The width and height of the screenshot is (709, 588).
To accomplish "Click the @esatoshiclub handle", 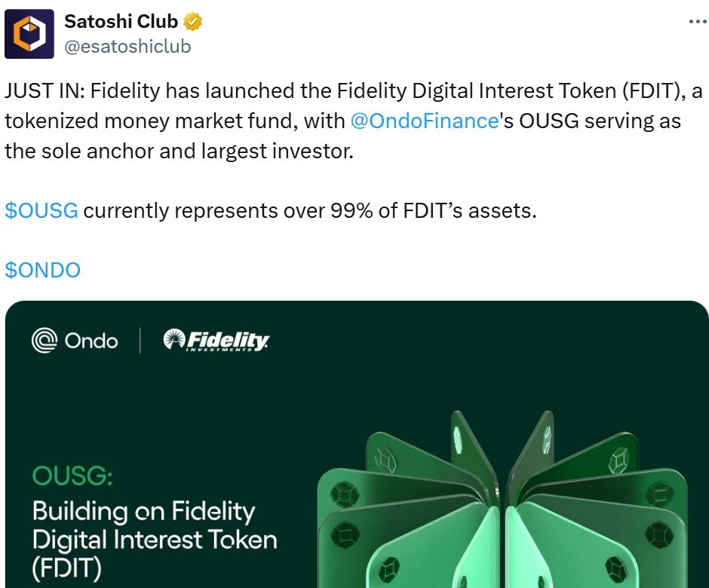I will click(127, 47).
